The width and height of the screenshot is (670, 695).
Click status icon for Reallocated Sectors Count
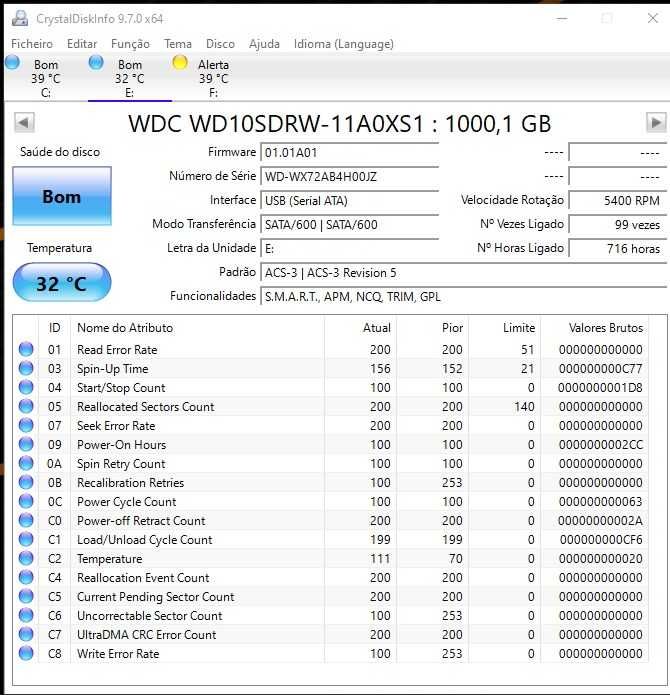pos(26,406)
